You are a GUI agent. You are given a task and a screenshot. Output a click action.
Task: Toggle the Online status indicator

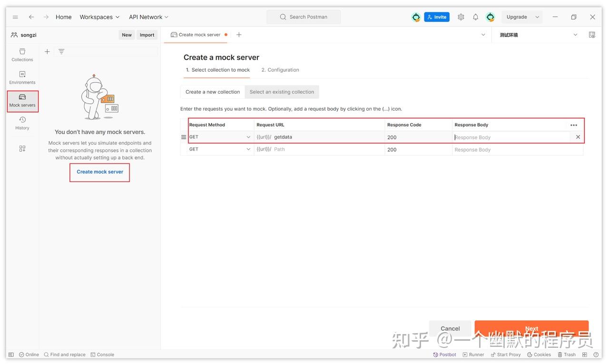coord(29,354)
